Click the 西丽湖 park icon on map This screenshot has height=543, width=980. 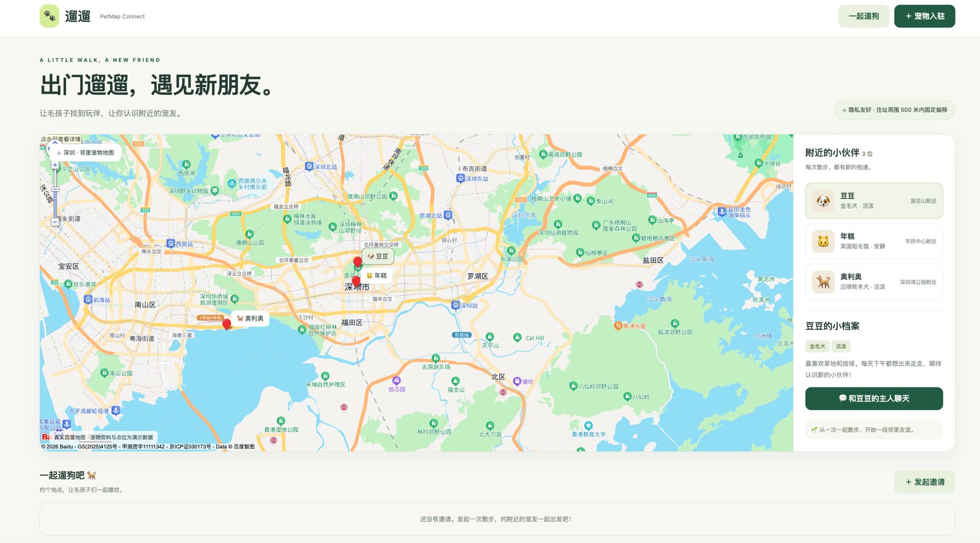click(186, 165)
